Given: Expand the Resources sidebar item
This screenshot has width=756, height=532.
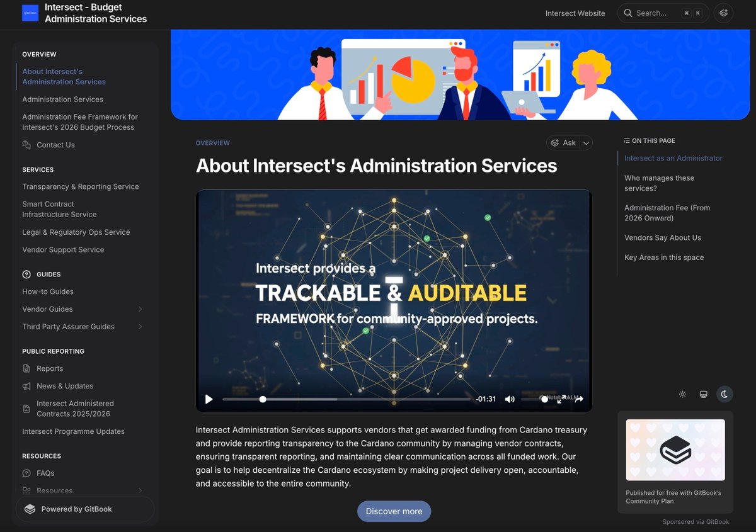Looking at the screenshot, I should (x=140, y=490).
